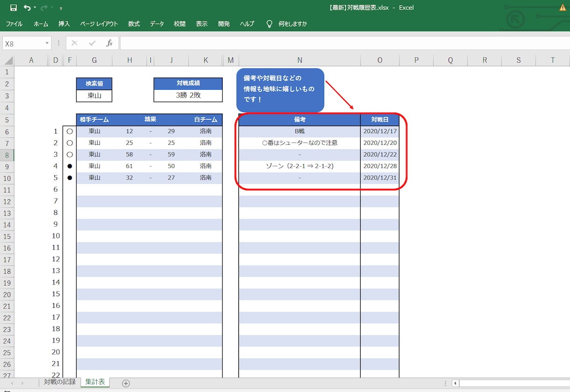Click the 自チーム column header
Screen dimensions: 570x392
click(x=206, y=120)
